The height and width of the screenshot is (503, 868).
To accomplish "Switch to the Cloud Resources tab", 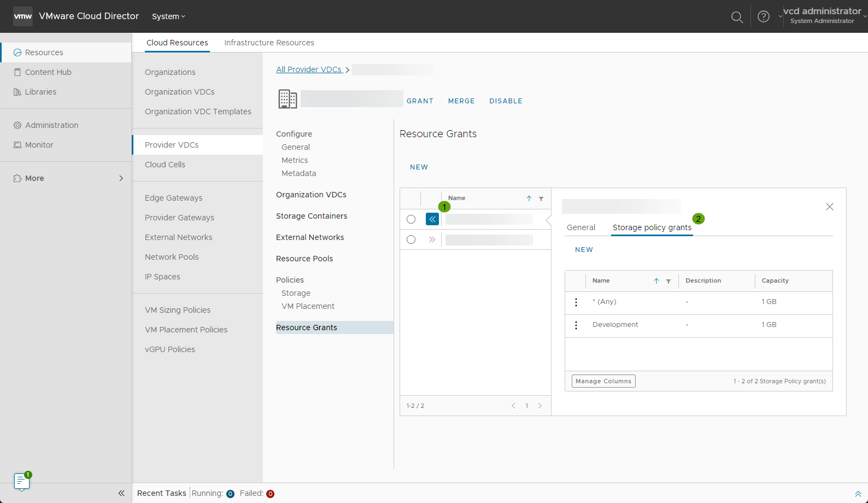I will (177, 43).
